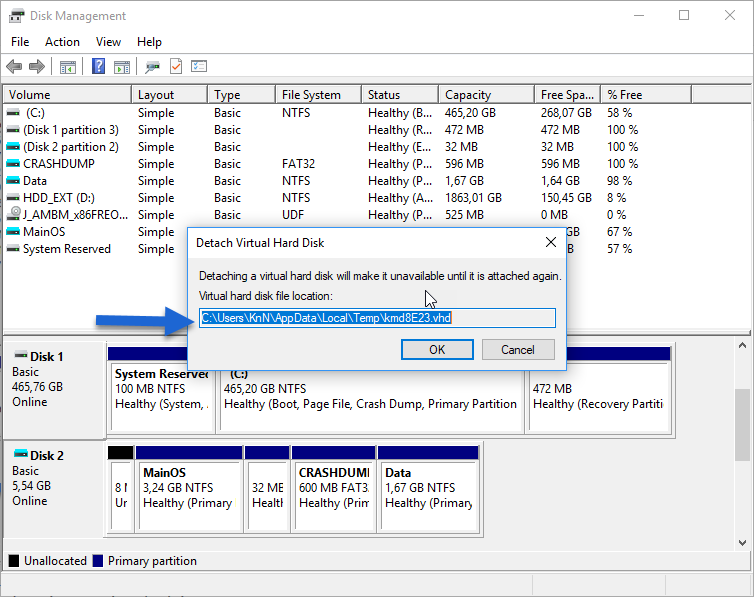
Task: Open the Help menu
Action: tap(149, 42)
